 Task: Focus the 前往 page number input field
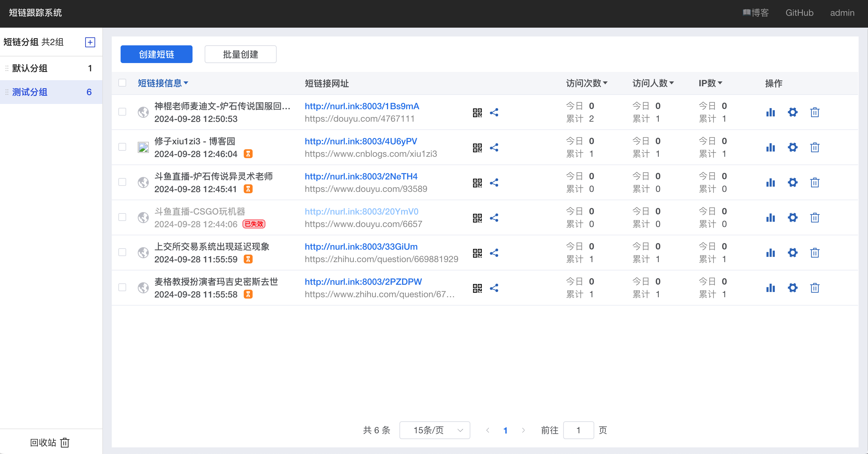579,430
